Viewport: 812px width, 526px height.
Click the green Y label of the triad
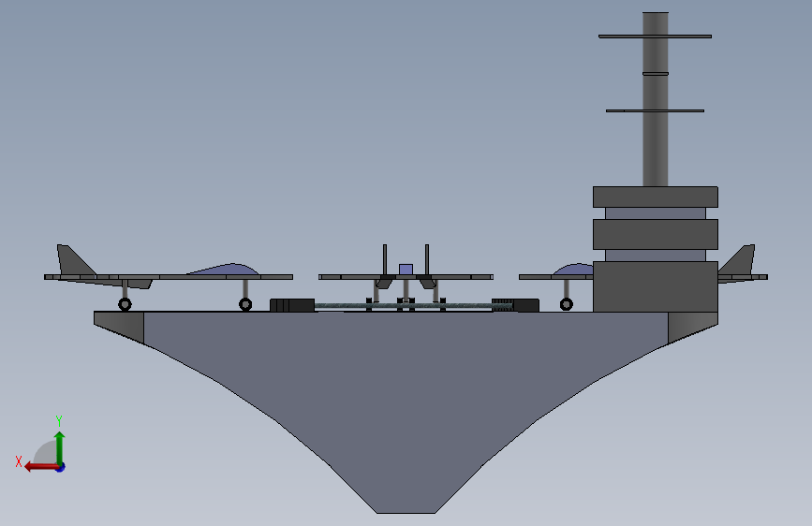coord(59,420)
